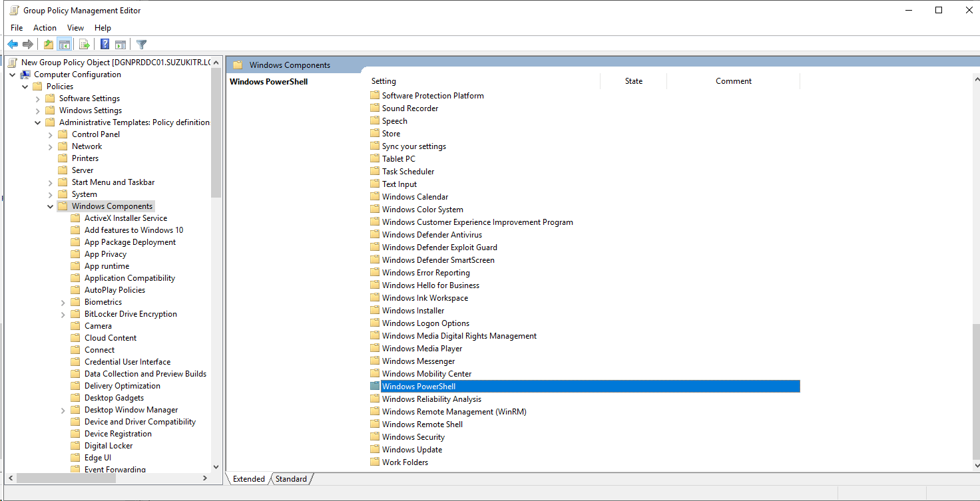Click the Forward navigation arrow icon
This screenshot has height=501, width=980.
point(27,44)
